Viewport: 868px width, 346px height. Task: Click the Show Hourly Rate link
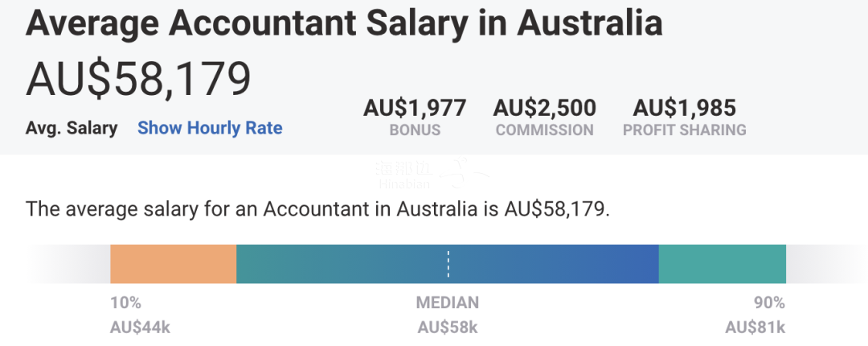pyautogui.click(x=210, y=128)
